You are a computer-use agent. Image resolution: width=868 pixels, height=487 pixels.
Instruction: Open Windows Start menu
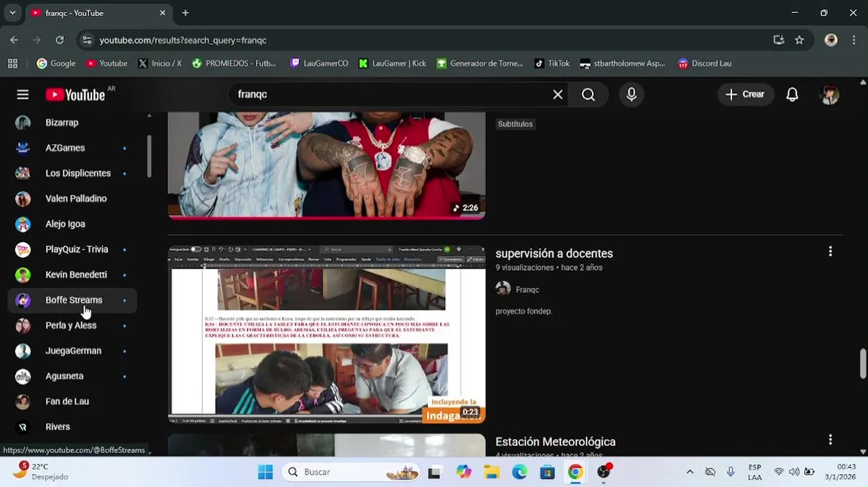coord(265,472)
